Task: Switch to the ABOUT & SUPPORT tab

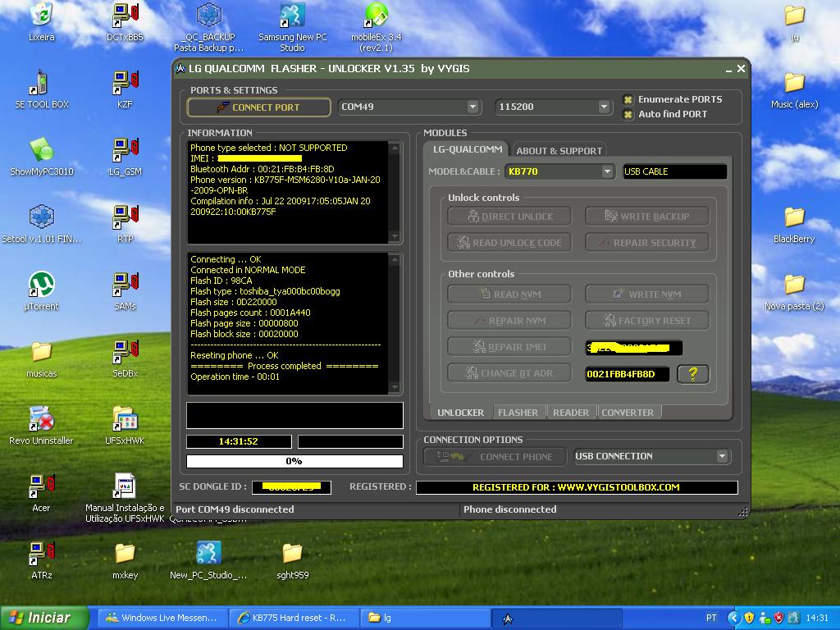Action: (x=559, y=150)
